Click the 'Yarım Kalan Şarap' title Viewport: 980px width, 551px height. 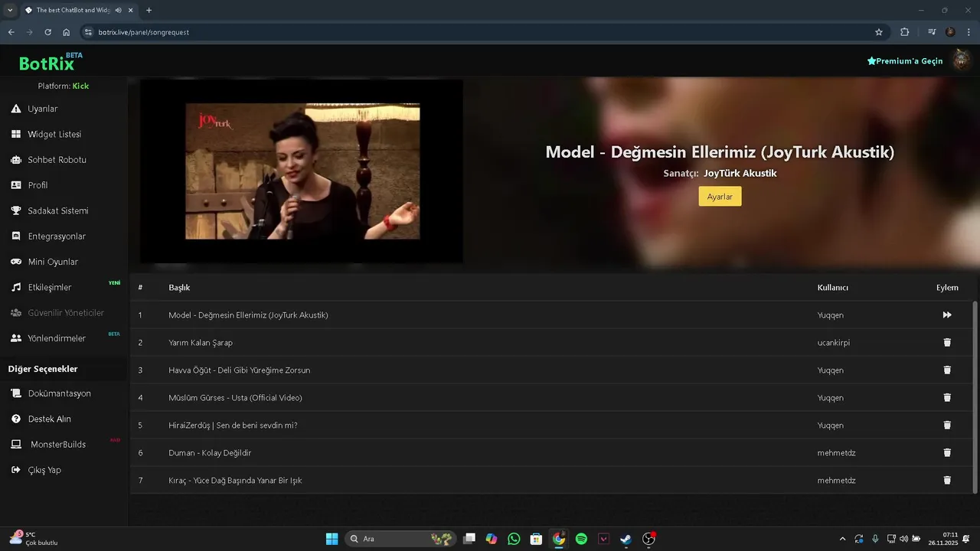click(x=201, y=342)
